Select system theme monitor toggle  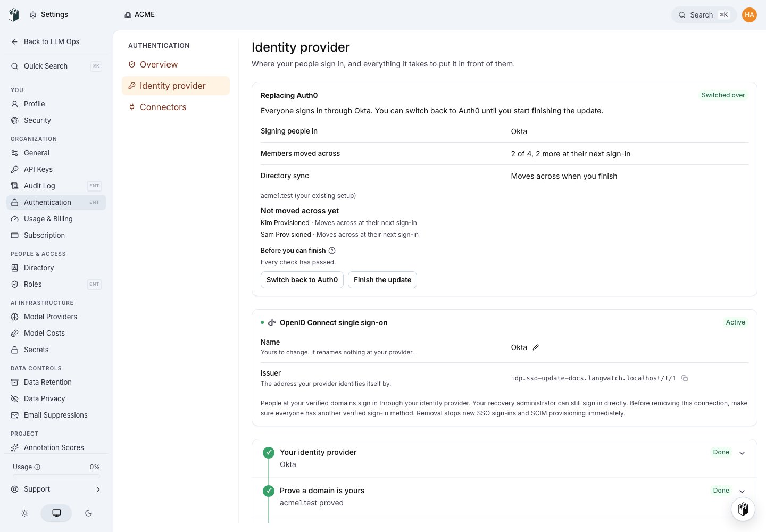56,513
